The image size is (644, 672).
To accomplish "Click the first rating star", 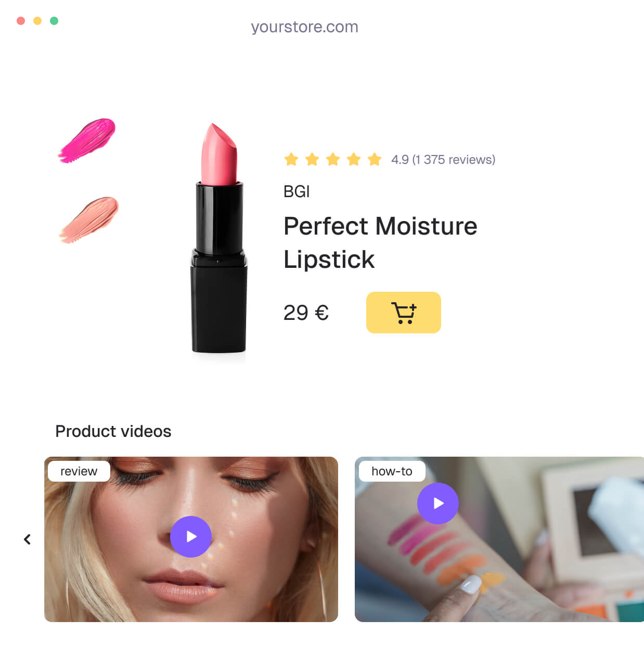I will (x=291, y=159).
